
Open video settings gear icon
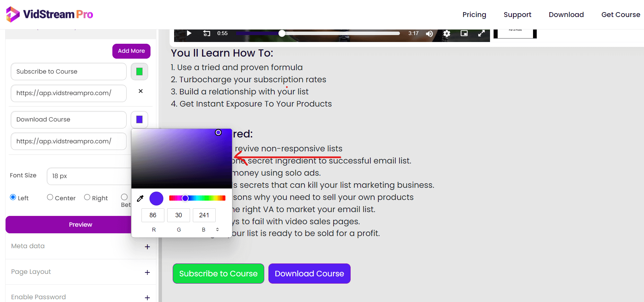447,33
